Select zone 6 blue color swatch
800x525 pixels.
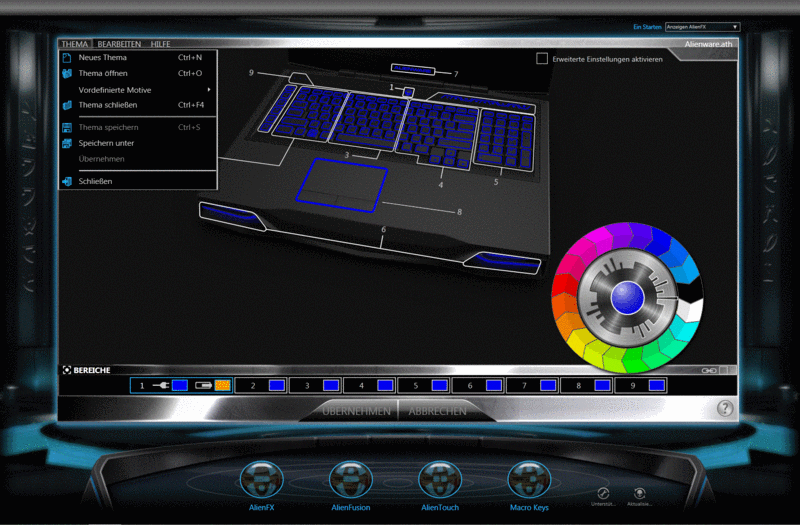click(494, 385)
